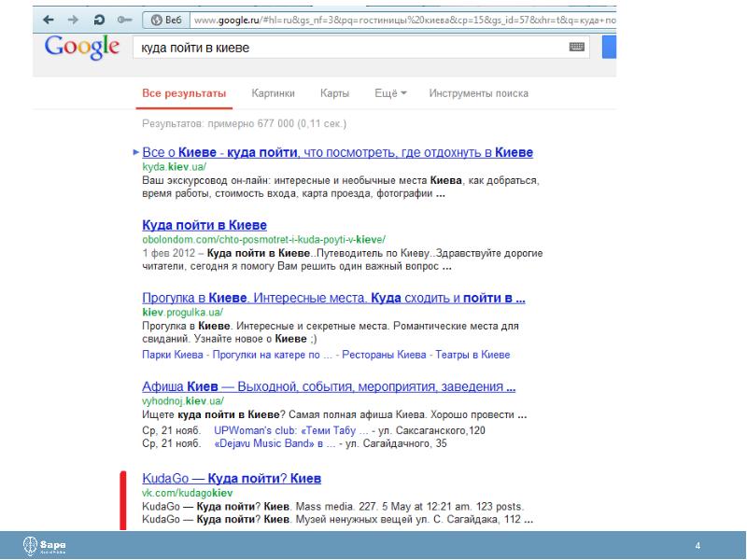Reload the page with the refresh icon
The image size is (747, 560).
99,20
